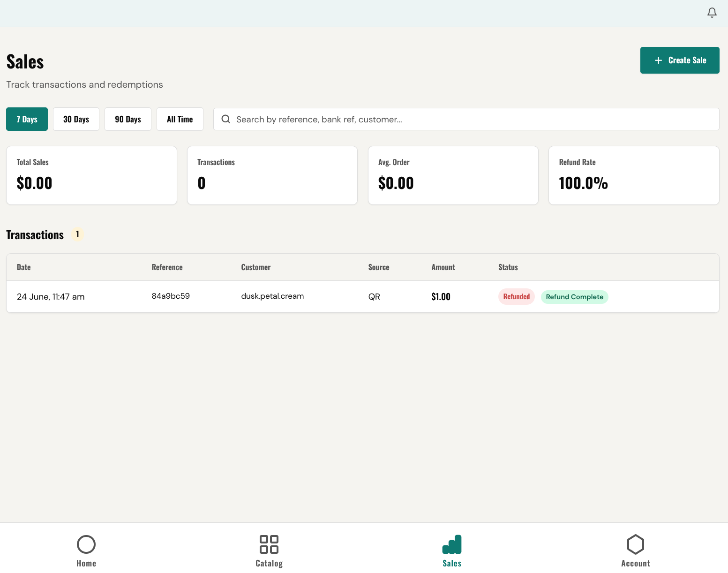Viewport: 728px width, 573px height.
Task: Open the Total Sales card
Action: pyautogui.click(x=91, y=175)
